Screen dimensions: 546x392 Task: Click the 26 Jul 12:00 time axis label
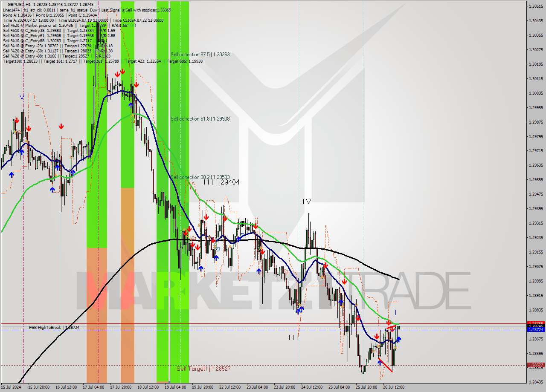click(x=394, y=387)
